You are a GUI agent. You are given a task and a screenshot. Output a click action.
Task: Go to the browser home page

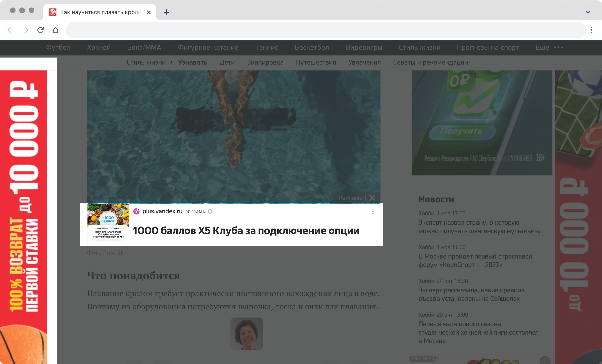pos(55,30)
